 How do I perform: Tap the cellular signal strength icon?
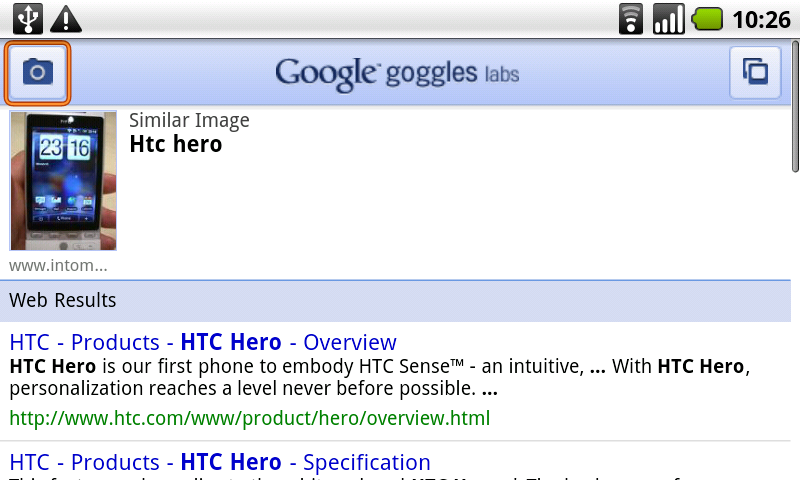667,18
